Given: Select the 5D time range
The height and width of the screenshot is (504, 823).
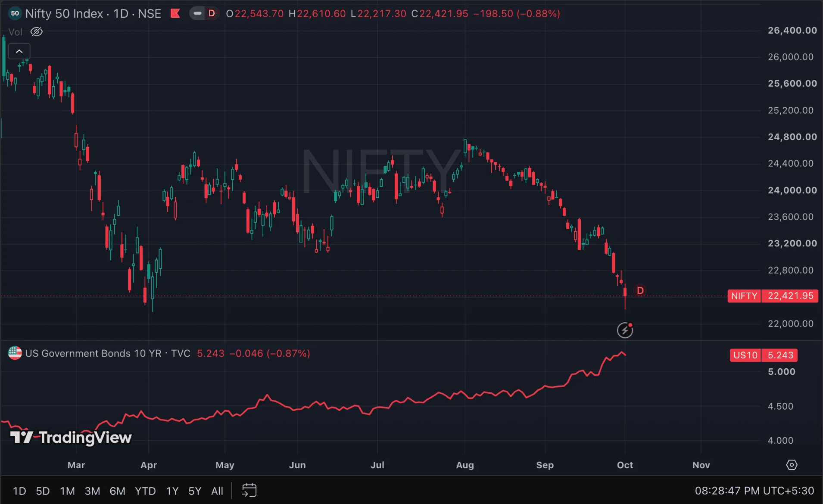Looking at the screenshot, I should click(x=43, y=491).
